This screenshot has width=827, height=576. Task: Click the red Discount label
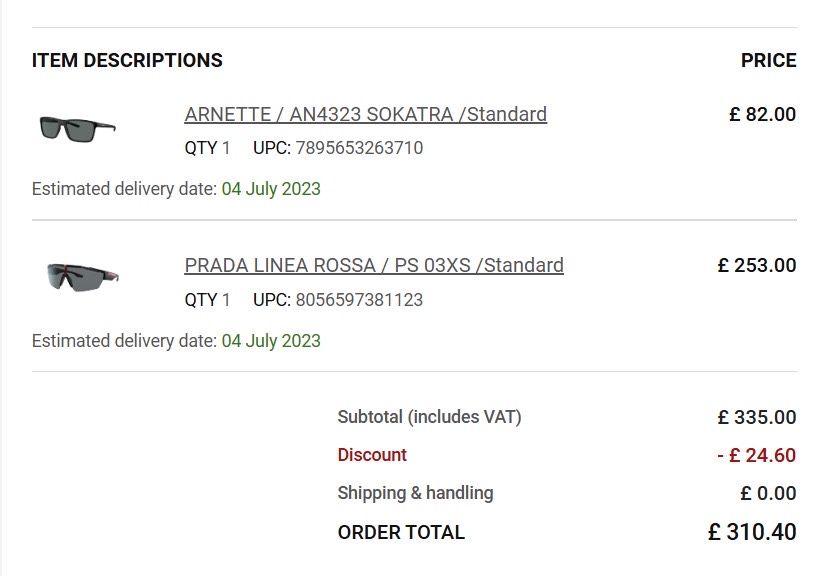(372, 455)
